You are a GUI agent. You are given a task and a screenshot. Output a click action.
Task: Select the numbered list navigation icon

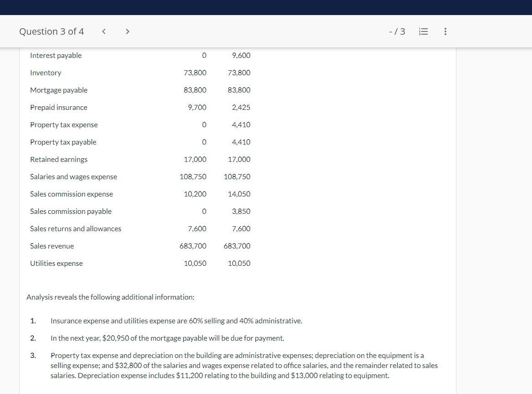pos(423,31)
